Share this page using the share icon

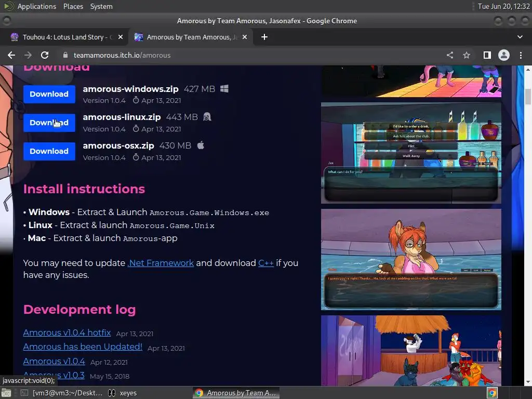[x=450, y=55]
